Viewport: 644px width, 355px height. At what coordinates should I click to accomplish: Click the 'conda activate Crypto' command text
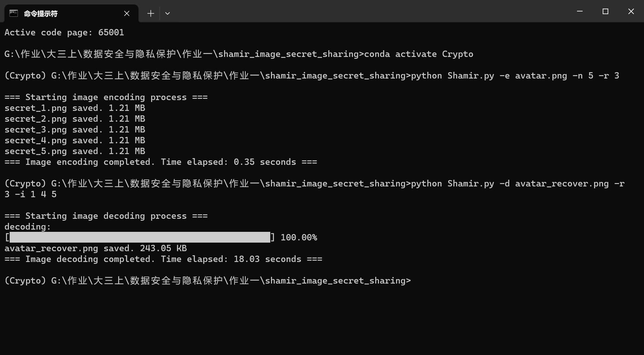[x=419, y=54]
